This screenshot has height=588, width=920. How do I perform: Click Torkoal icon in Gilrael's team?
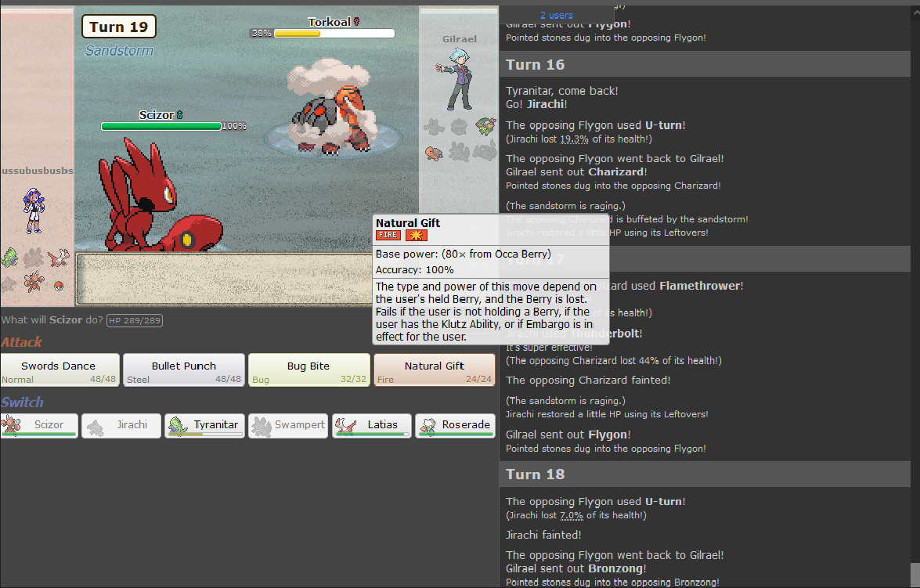(x=434, y=153)
